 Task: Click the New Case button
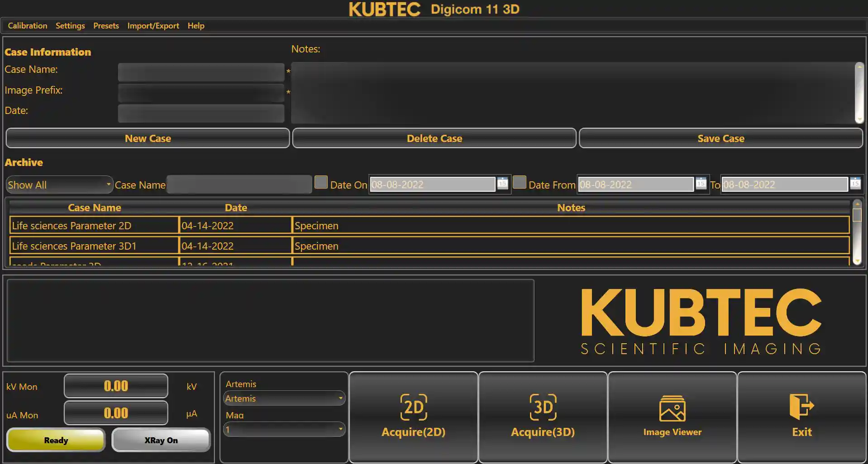[x=148, y=138]
